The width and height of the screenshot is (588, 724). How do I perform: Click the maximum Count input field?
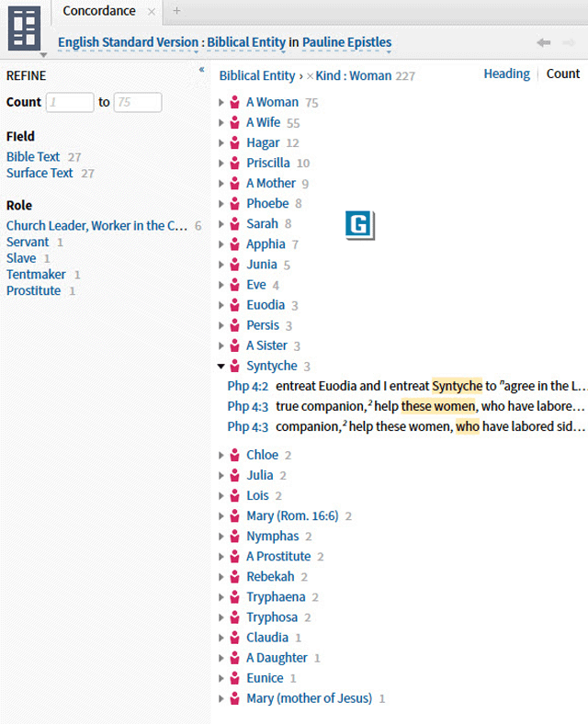click(x=138, y=102)
